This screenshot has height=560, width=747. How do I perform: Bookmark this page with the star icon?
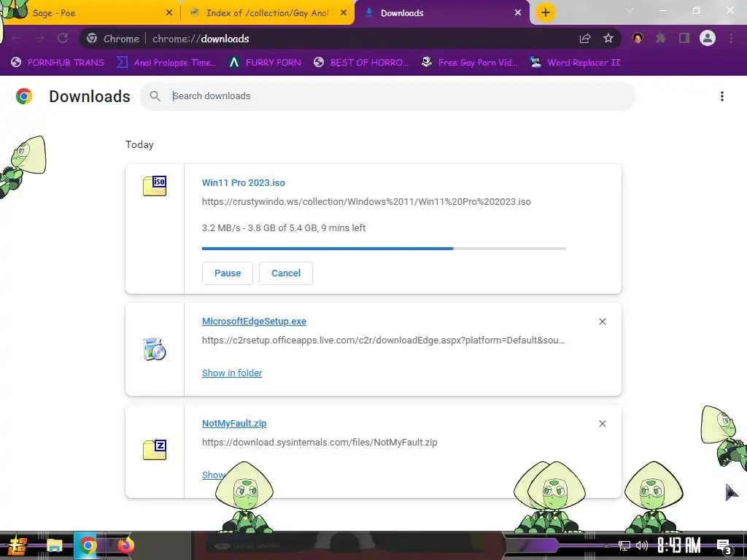(x=608, y=39)
